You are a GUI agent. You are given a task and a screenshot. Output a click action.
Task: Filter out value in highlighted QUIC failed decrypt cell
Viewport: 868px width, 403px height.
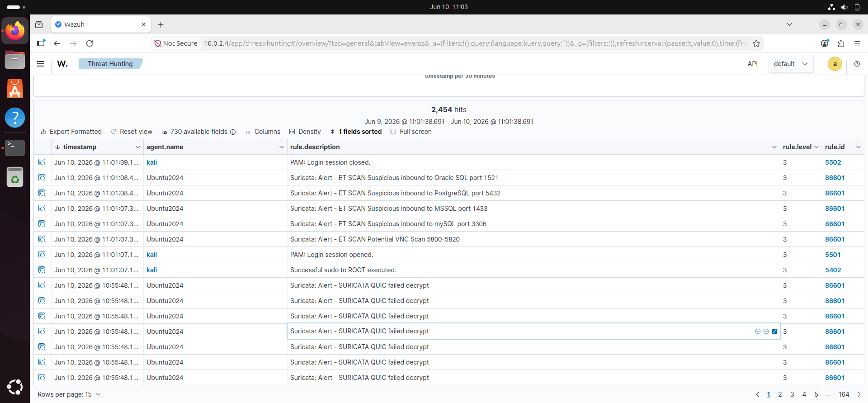coord(766,332)
